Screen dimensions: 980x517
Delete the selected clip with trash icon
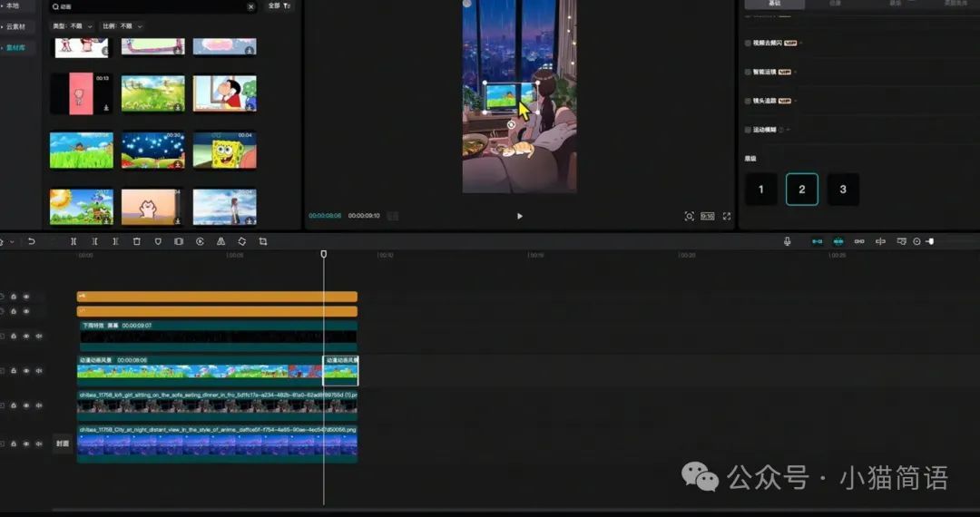(x=137, y=241)
